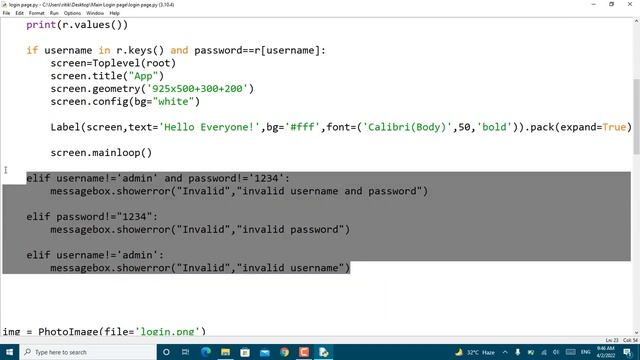Click the 'Type here to search' box
This screenshot has width=640, height=360.
tap(88, 352)
